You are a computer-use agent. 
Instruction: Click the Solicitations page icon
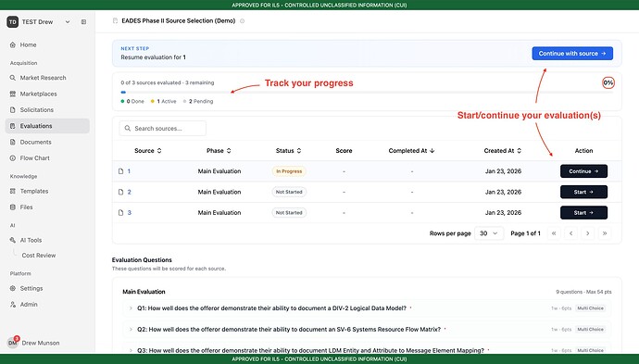point(13,109)
